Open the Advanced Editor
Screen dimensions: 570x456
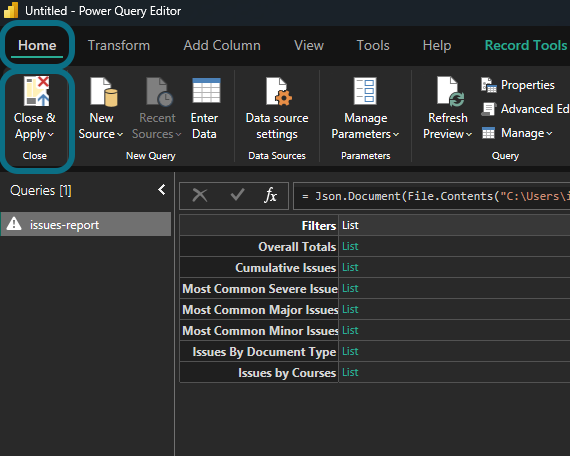coord(525,109)
